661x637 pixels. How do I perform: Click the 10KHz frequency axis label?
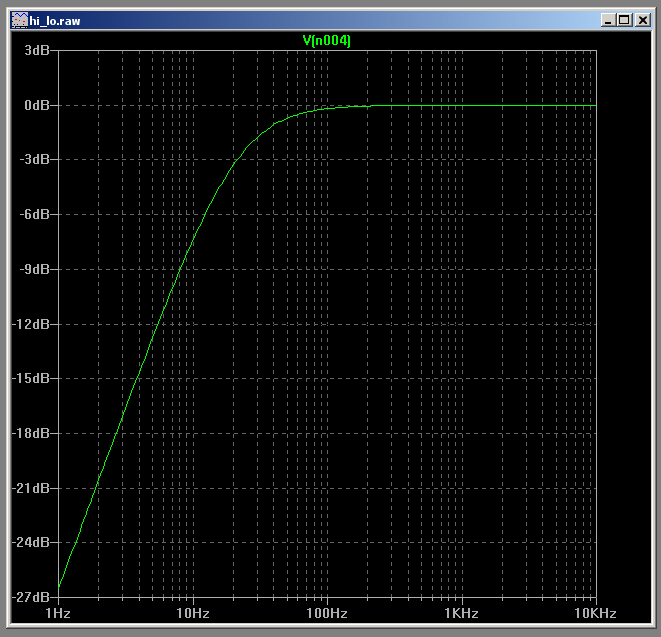coord(594,612)
